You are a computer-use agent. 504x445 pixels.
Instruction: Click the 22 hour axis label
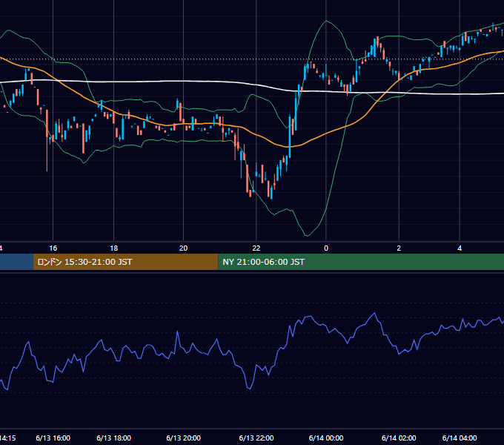[256, 248]
